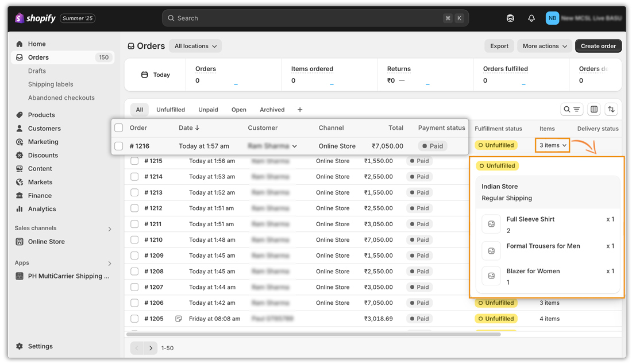Viewport: 632px width, 364px height.
Task: Expand the Sales channels section
Action: 110,229
